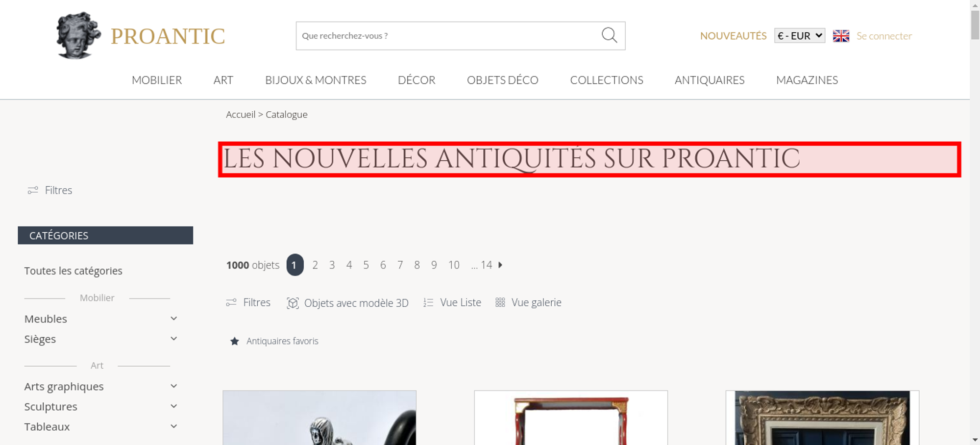Click the page scrollbar thumb

pyautogui.click(x=975, y=24)
